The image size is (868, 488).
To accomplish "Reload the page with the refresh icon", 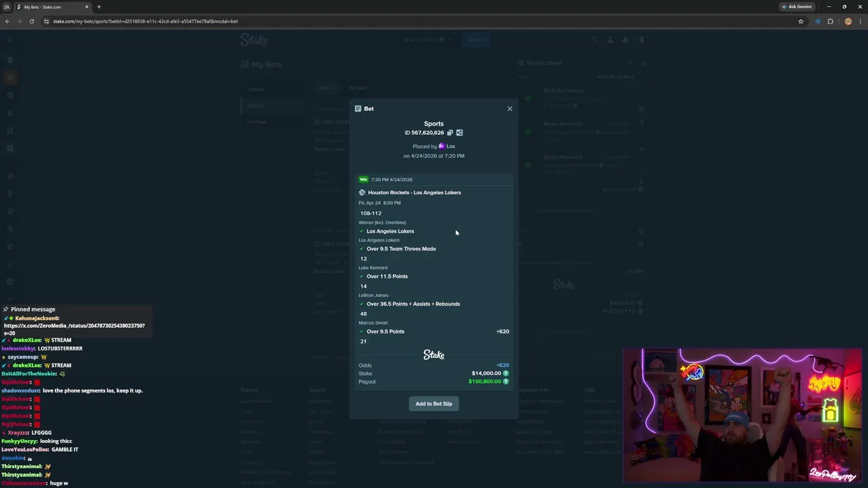I will [31, 21].
